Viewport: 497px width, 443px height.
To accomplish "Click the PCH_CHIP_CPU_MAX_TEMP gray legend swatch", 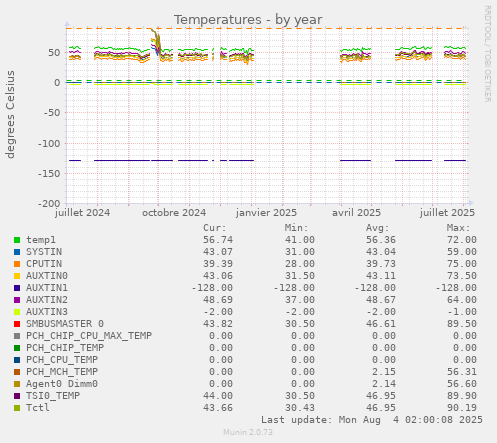I will coord(17,336).
